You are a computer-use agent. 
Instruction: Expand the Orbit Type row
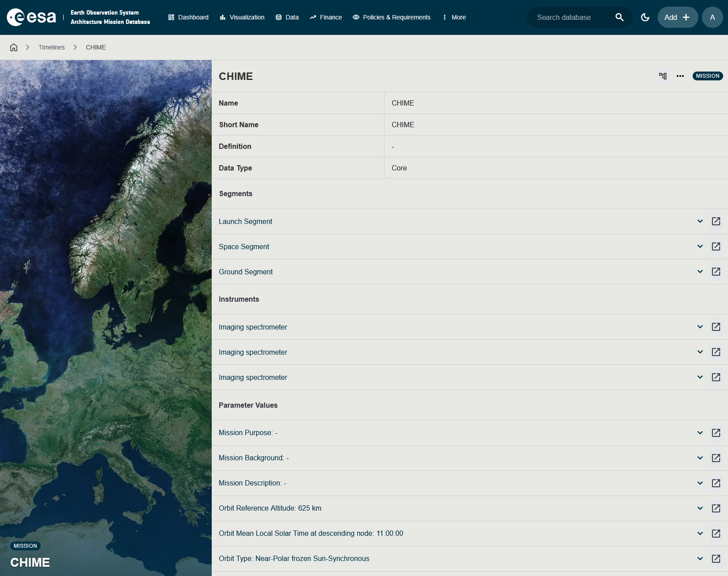(700, 559)
